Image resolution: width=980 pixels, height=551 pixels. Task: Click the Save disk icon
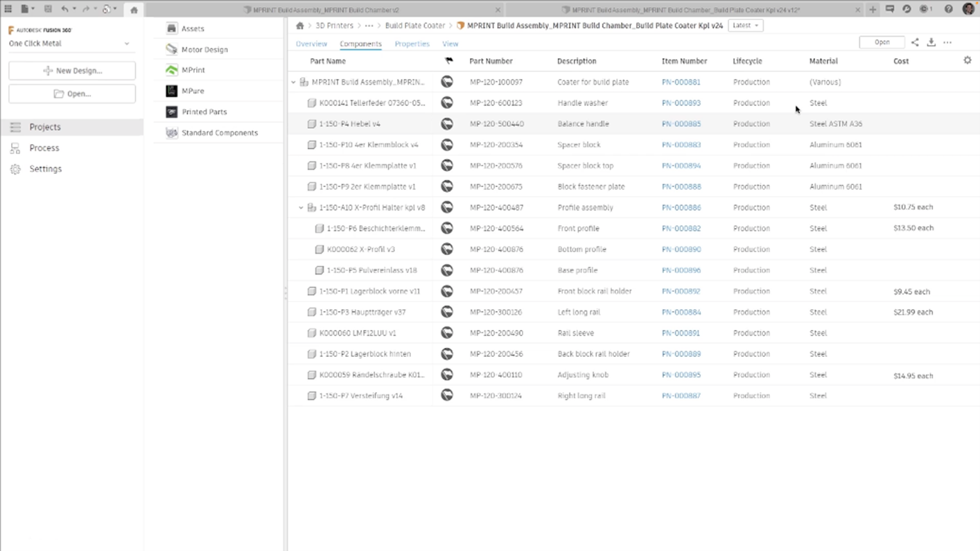(x=48, y=9)
